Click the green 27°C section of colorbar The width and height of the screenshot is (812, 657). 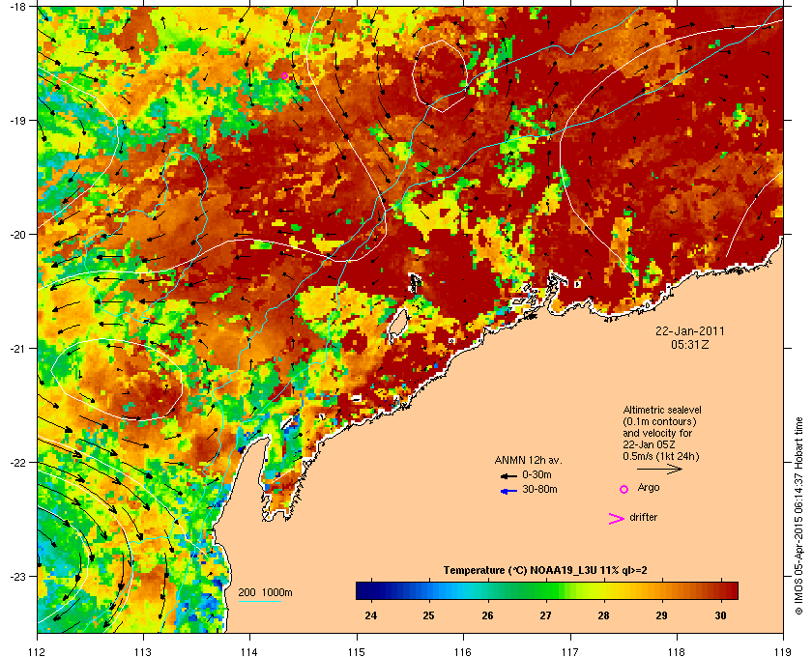click(x=545, y=590)
